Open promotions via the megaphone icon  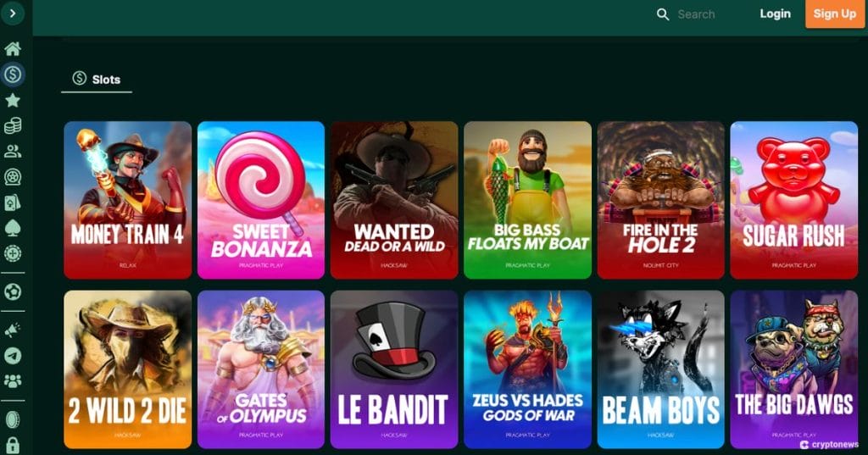(13, 330)
